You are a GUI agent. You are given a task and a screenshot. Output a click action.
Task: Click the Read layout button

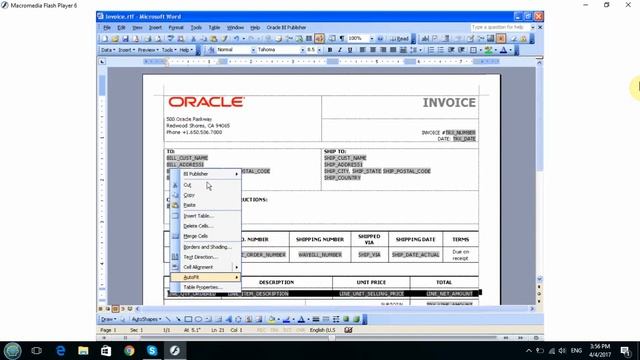[400, 38]
